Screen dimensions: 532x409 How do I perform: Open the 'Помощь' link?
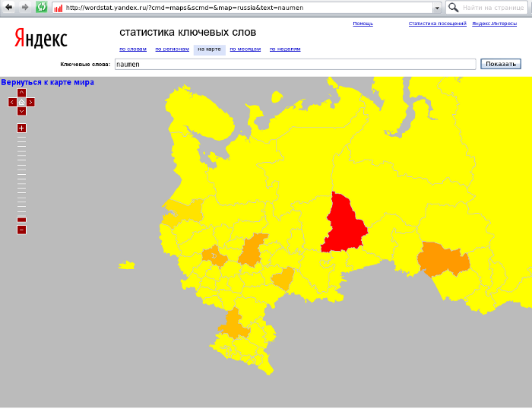363,24
